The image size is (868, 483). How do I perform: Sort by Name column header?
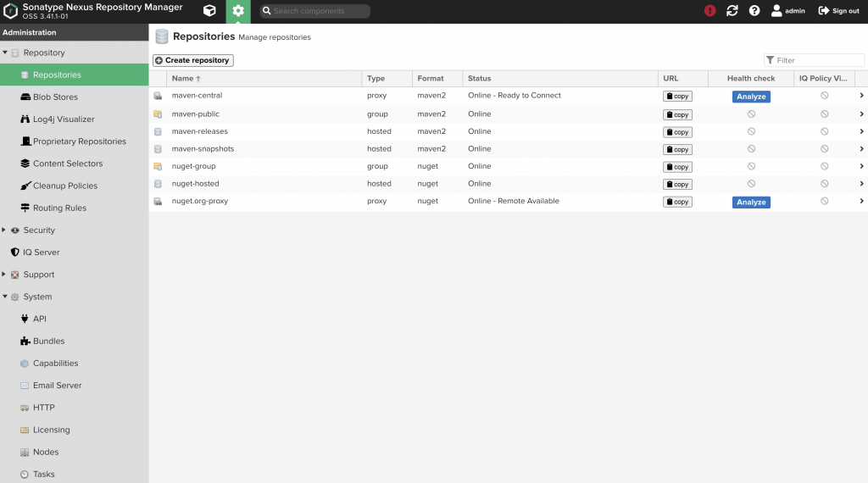pos(264,79)
